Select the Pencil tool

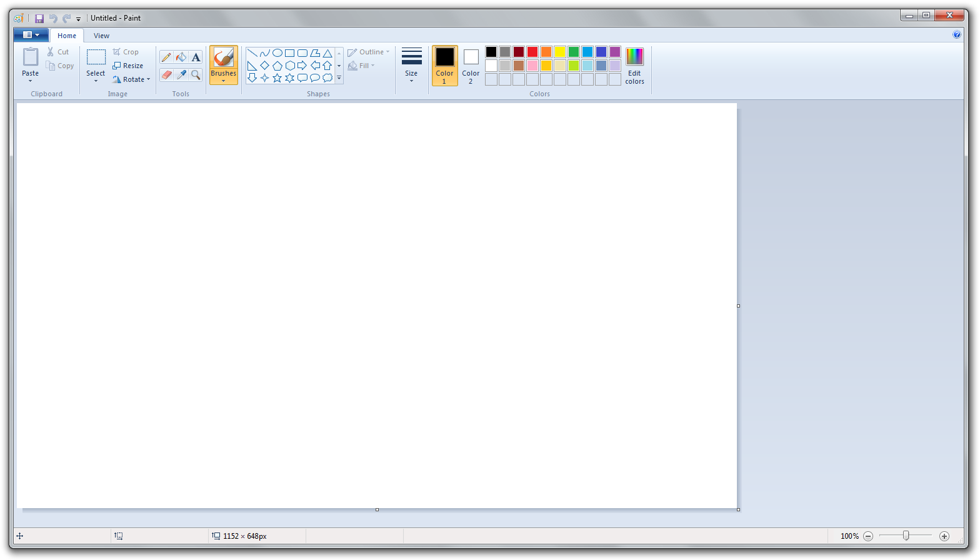point(166,57)
